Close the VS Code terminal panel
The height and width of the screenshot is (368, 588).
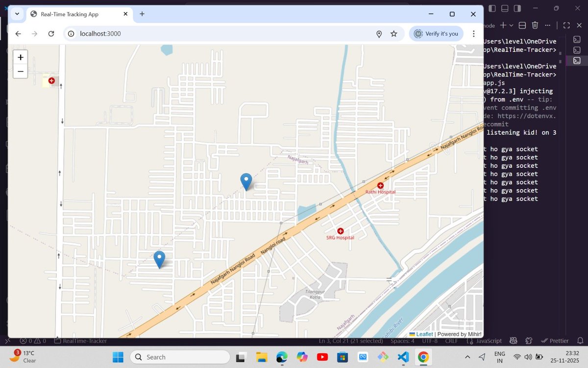(579, 26)
